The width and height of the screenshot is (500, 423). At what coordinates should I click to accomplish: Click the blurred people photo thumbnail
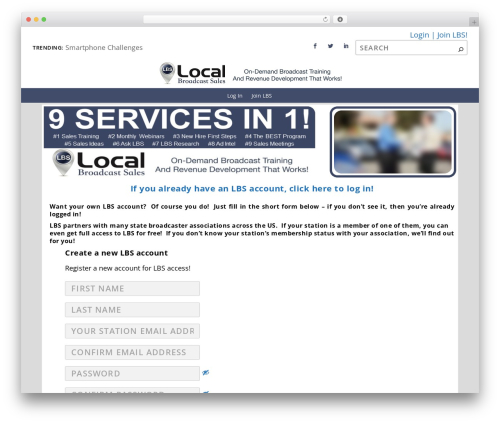click(x=393, y=142)
